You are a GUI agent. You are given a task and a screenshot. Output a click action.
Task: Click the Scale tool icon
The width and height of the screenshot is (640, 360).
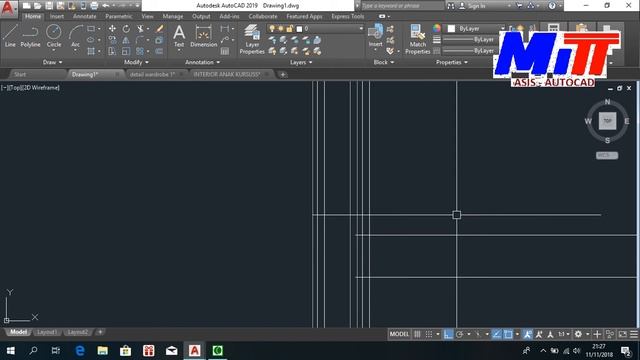pos(126,51)
